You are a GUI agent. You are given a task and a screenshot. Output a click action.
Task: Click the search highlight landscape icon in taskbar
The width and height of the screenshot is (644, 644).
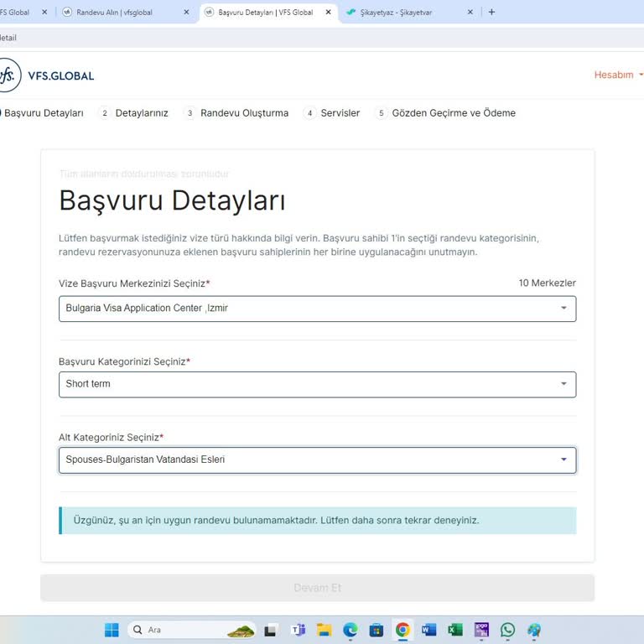click(241, 631)
